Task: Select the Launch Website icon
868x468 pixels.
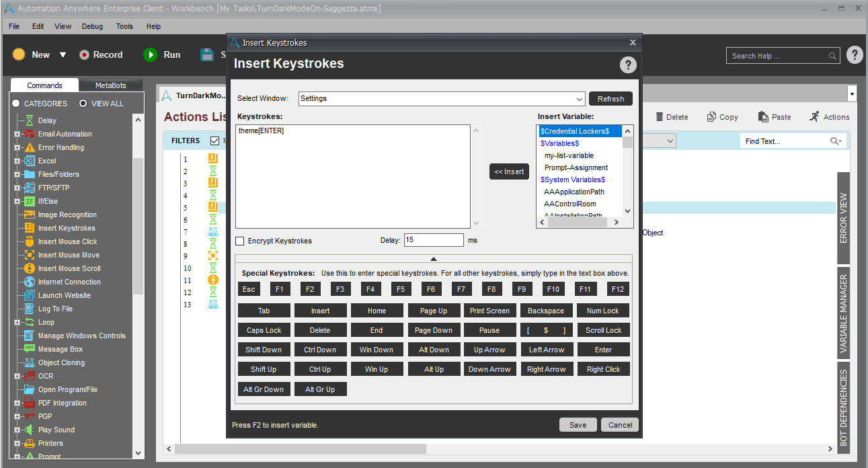Action: click(x=30, y=295)
